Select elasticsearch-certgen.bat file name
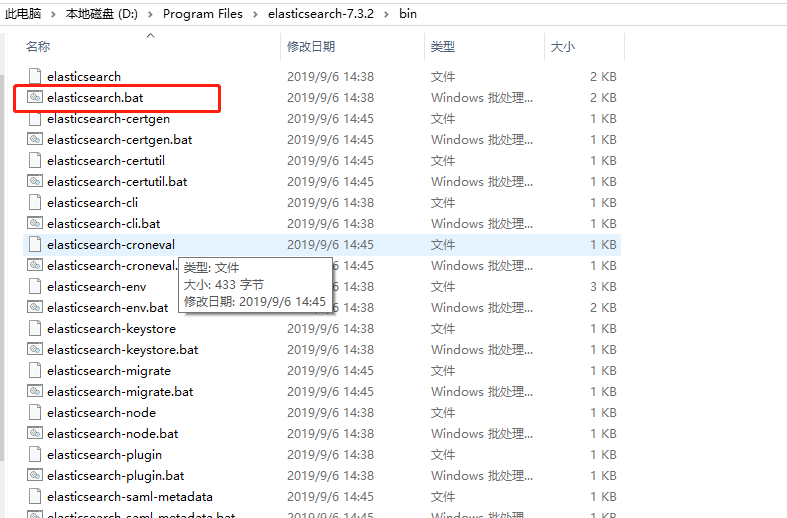Viewport: 787px width, 518px height. 119,140
